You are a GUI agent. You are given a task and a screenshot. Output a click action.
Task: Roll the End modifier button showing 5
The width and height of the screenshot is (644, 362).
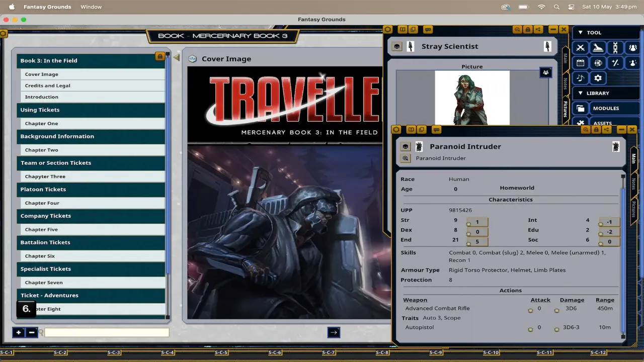(477, 242)
